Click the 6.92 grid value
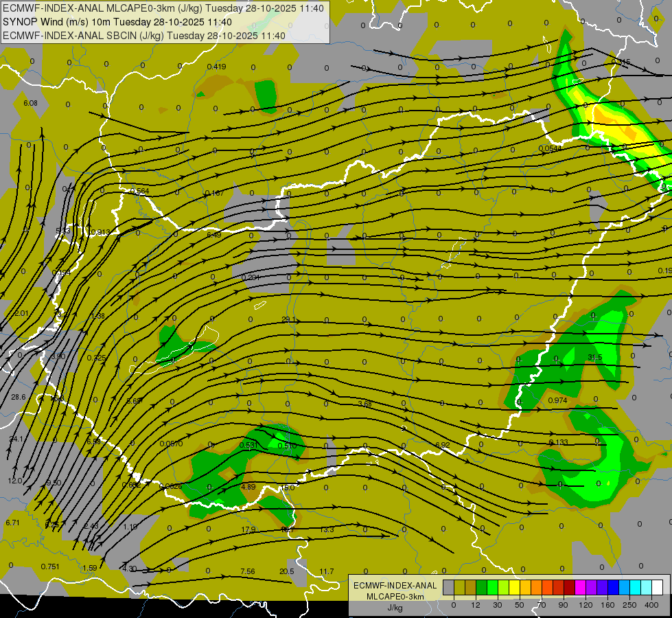Screen dimensions: 672x618 (442, 445)
